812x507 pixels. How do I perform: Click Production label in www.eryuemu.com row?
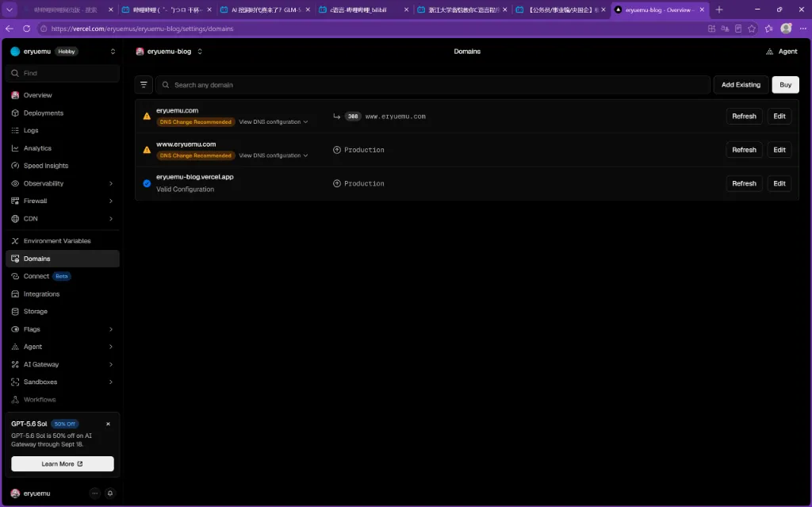(x=364, y=150)
